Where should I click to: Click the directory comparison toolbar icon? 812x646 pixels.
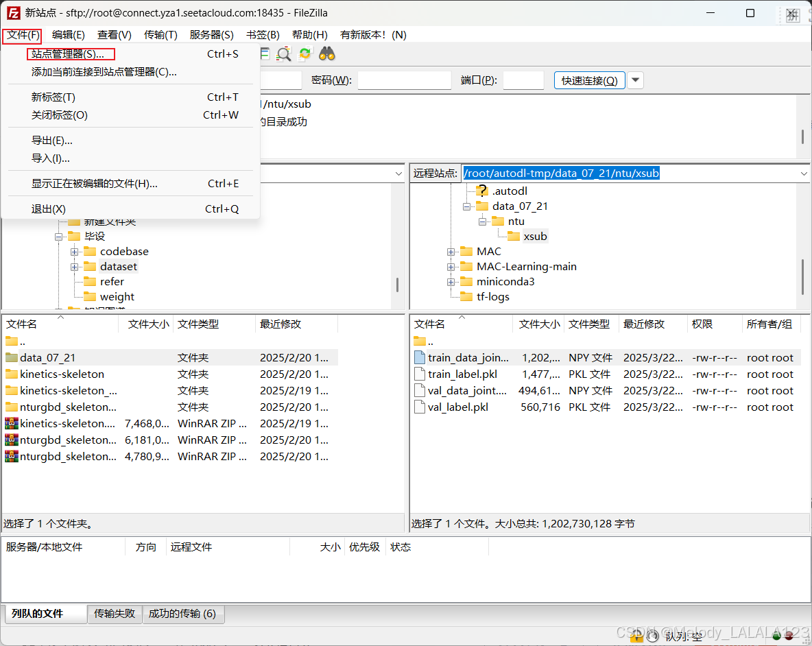(x=284, y=53)
